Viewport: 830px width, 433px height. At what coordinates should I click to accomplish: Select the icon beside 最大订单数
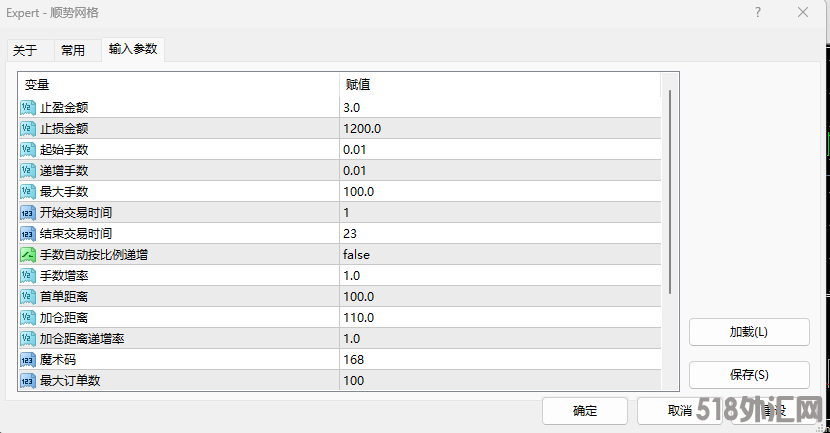click(28, 380)
